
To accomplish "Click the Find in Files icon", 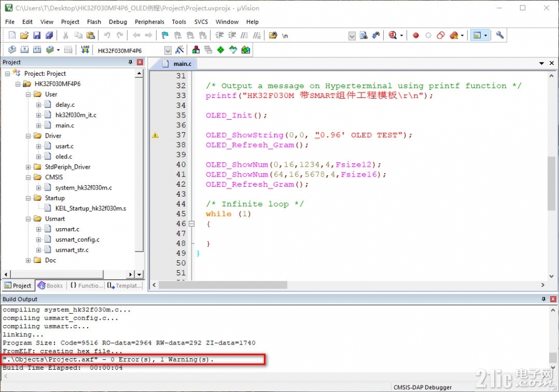I will coord(273,35).
